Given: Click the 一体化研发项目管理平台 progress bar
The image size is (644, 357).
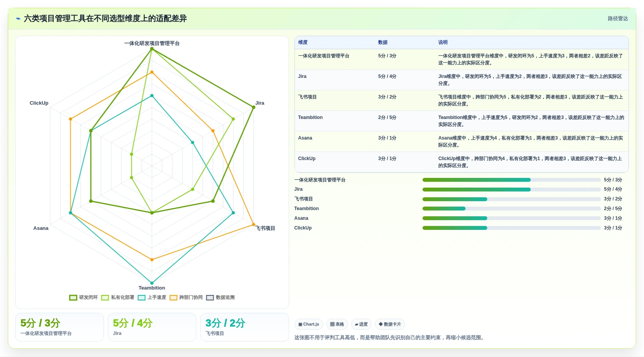Looking at the screenshot, I should click(511, 180).
